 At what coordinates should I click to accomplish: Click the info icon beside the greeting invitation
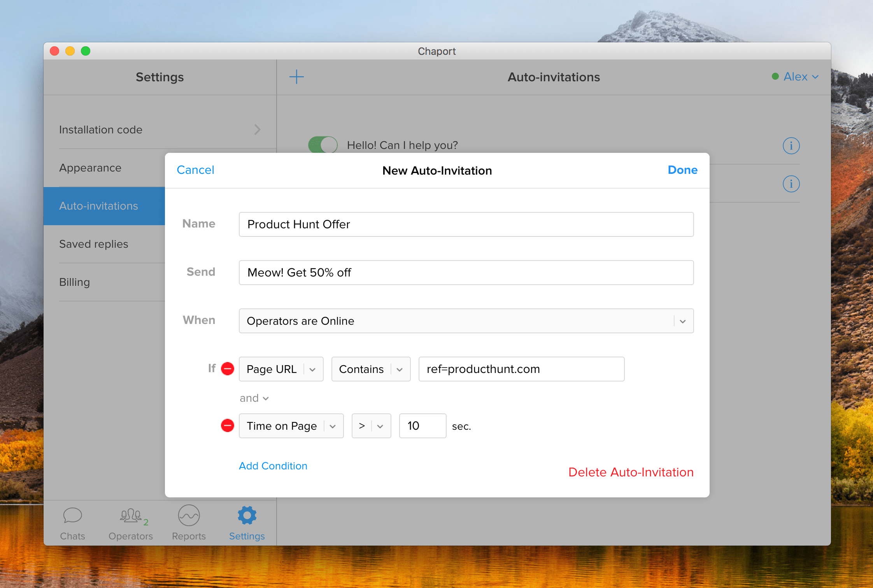tap(791, 145)
